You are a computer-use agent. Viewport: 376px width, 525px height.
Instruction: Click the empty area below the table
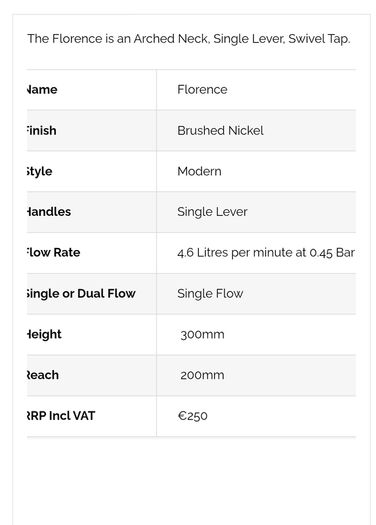(191, 481)
